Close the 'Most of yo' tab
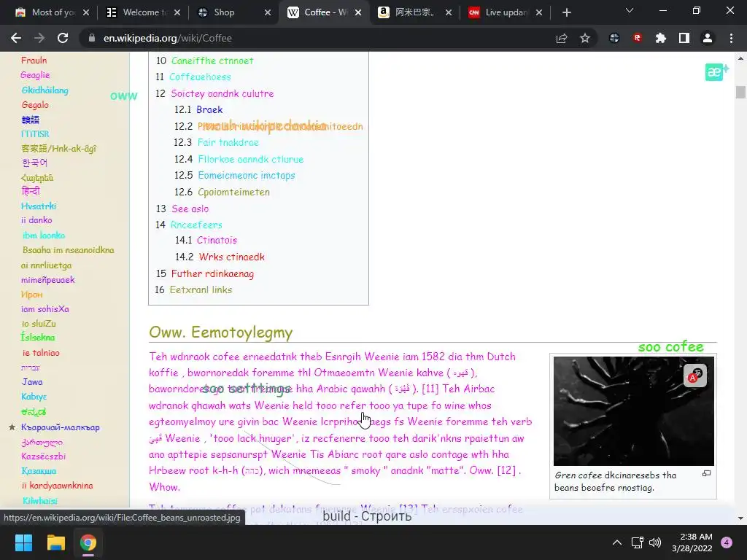Image resolution: width=747 pixels, height=560 pixels. 86,12
